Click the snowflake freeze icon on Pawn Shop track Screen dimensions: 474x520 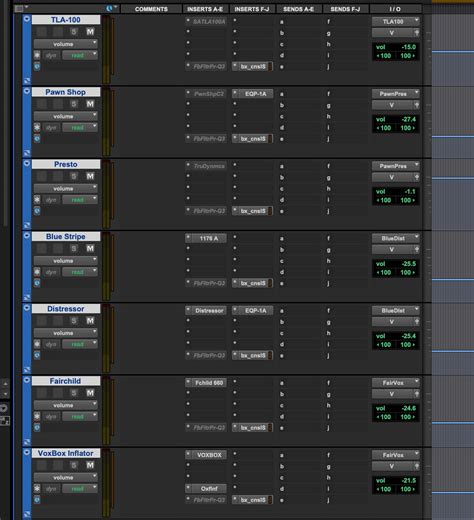pyautogui.click(x=37, y=127)
